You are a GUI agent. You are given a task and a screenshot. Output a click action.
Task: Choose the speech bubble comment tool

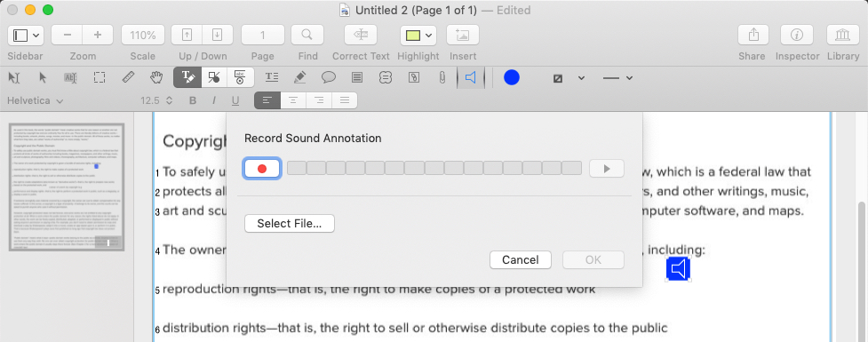[x=329, y=78]
